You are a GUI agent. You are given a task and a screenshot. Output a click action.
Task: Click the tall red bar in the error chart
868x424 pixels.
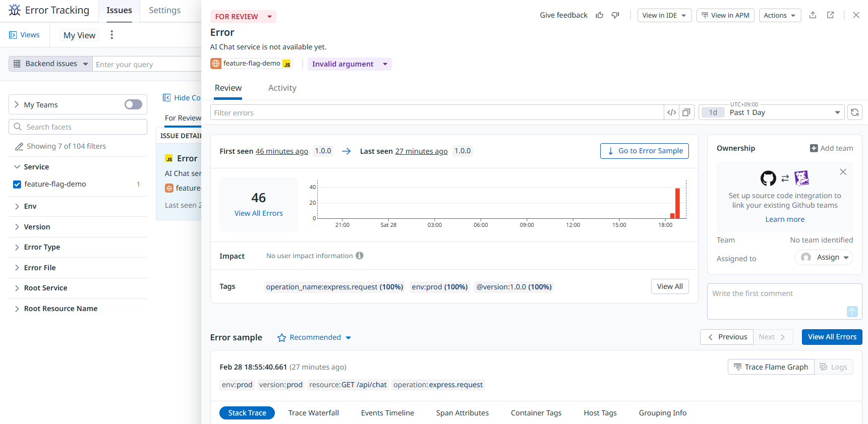click(x=677, y=203)
